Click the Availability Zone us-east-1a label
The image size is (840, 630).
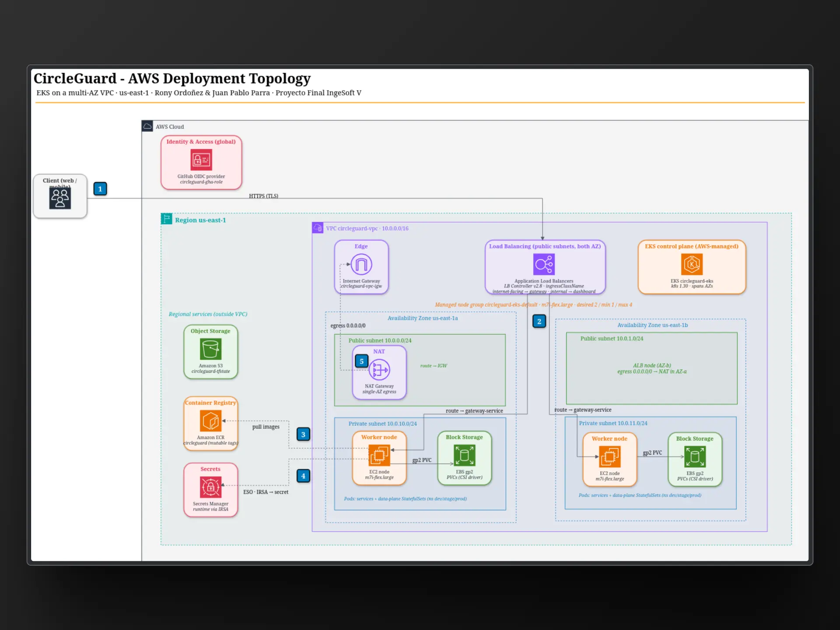click(423, 318)
